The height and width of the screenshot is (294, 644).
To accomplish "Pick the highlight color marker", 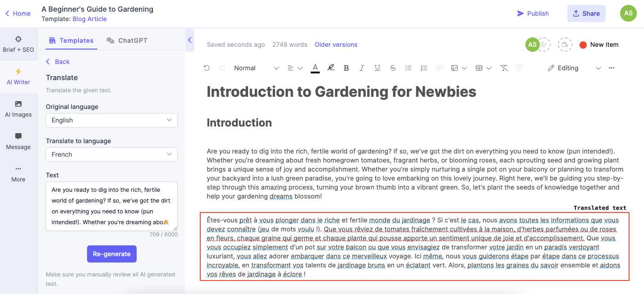I will (331, 68).
